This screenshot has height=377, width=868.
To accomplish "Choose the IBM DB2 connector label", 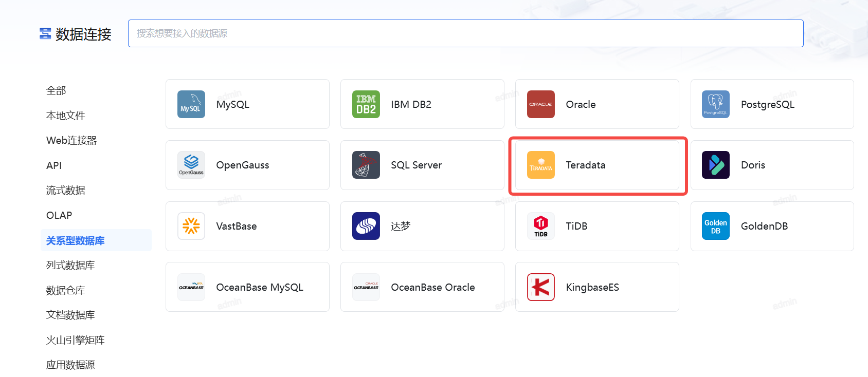I will click(x=411, y=104).
